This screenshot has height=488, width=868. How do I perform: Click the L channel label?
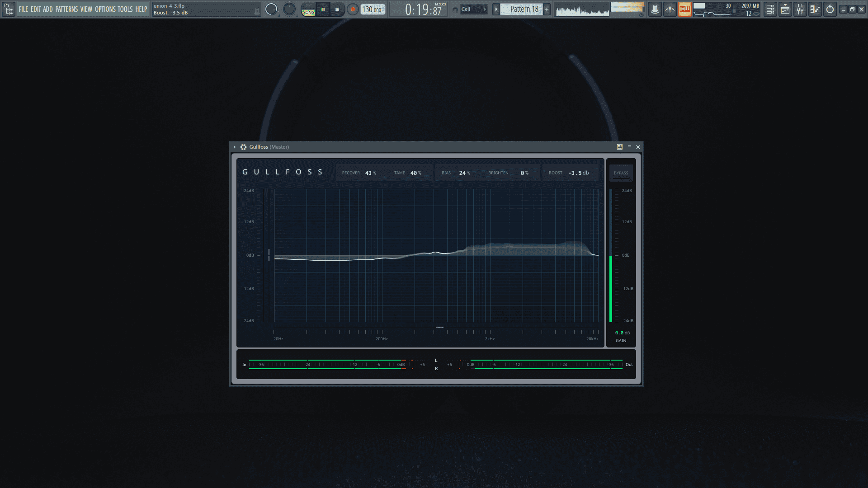pos(436,361)
